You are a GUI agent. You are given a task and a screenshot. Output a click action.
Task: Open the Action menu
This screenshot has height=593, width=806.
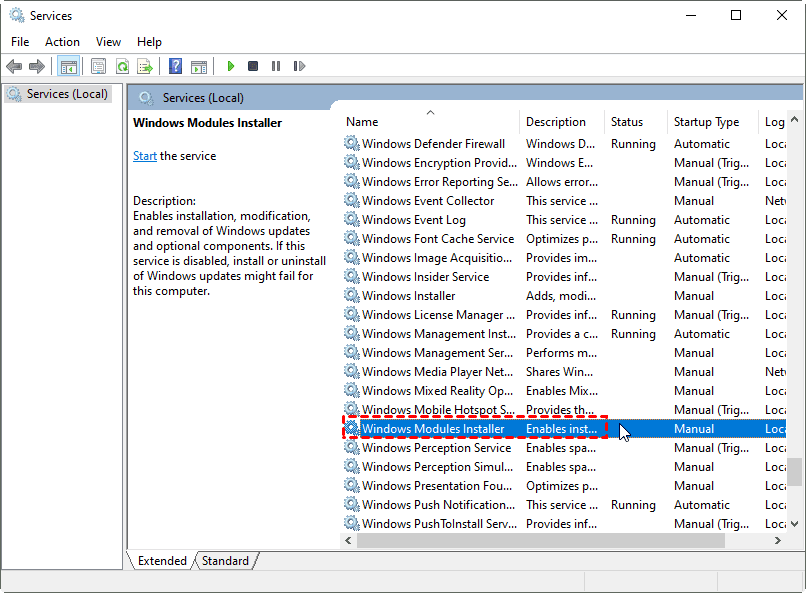[x=62, y=42]
